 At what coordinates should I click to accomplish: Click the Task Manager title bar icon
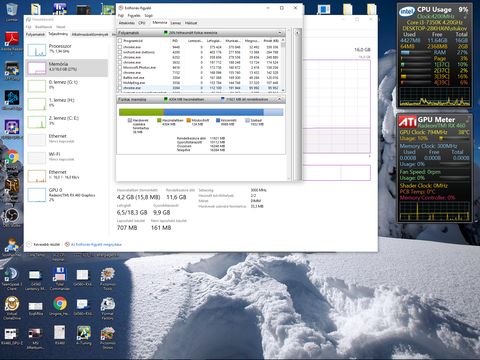pos(28,20)
